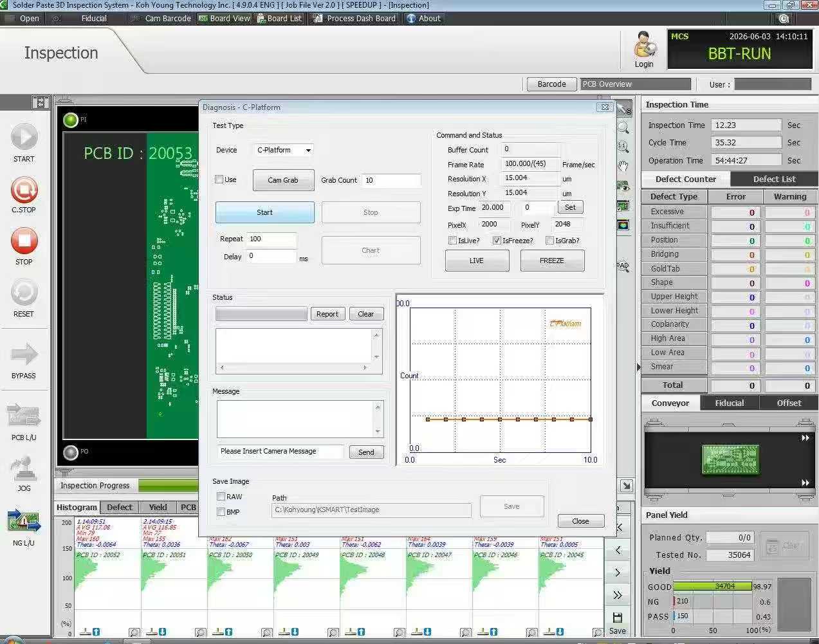Open the Board List menu

coord(279,19)
